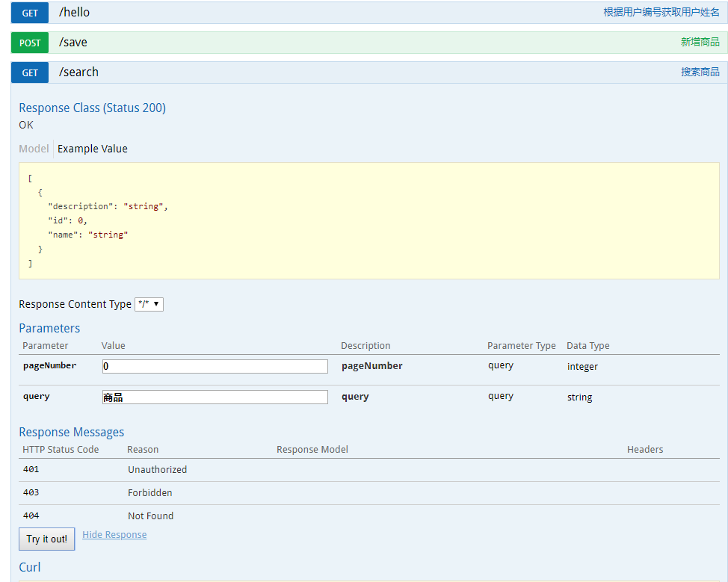Click the 新增商品 description link
The image size is (728, 582).
coord(700,43)
